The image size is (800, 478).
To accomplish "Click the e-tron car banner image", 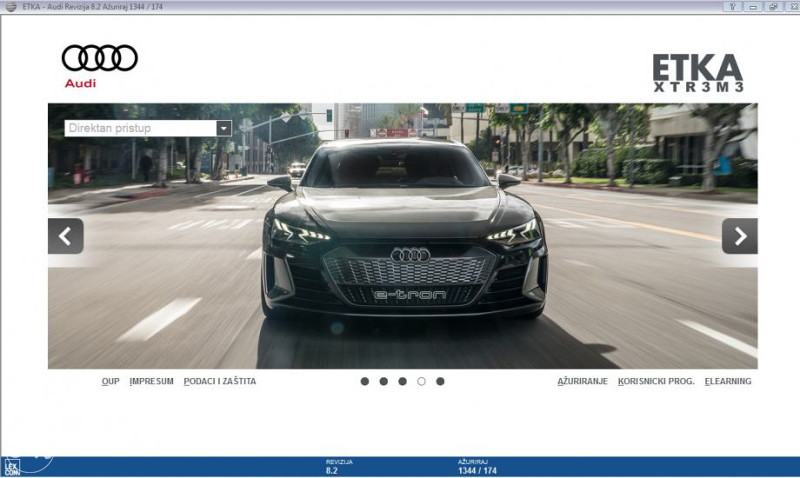I will (403, 236).
